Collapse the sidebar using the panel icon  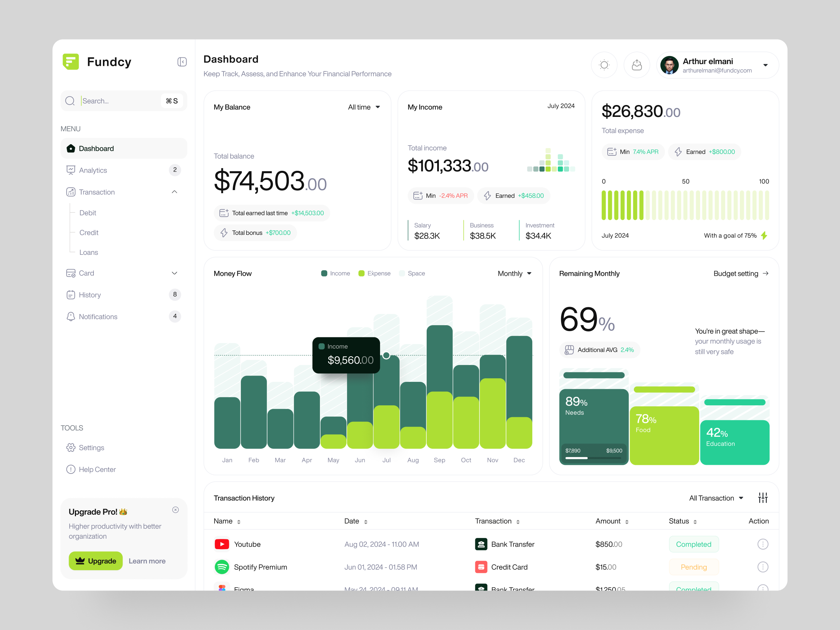(182, 62)
